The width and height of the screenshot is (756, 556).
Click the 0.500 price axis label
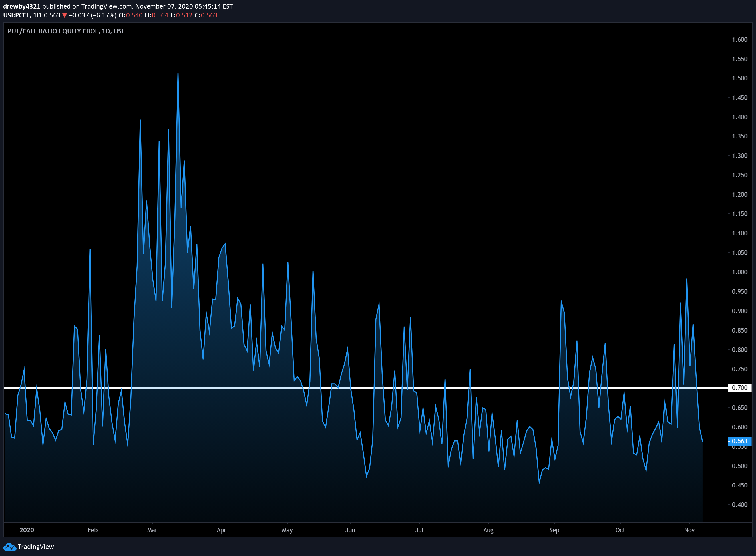click(740, 466)
